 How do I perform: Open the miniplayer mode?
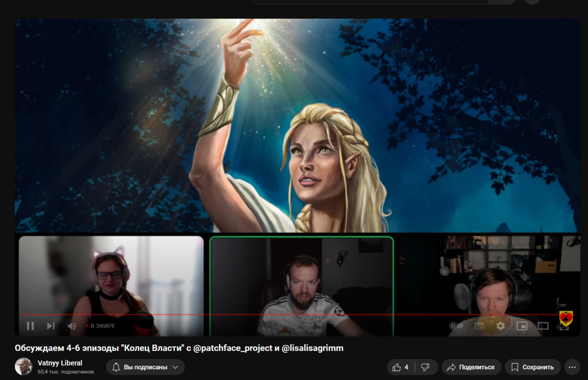pyautogui.click(x=522, y=326)
